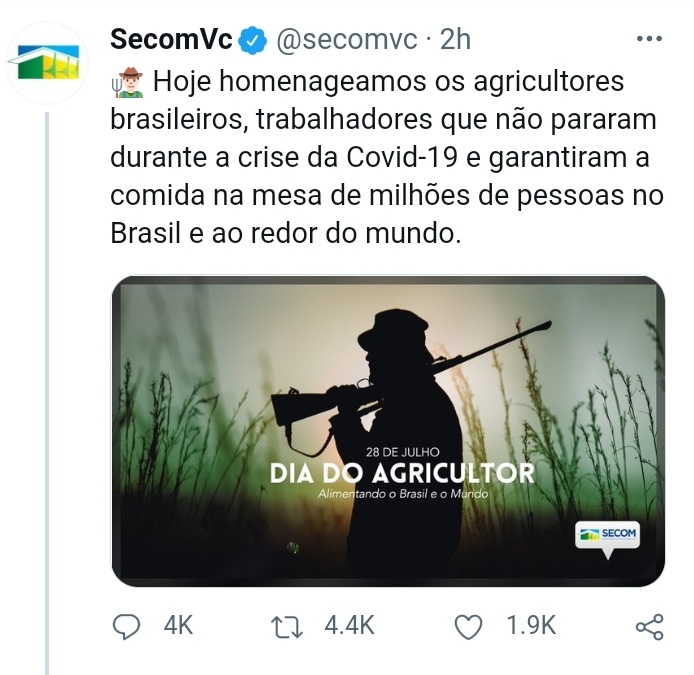Click the gray thread line below the avatar
694x675 pixels.
point(47,393)
